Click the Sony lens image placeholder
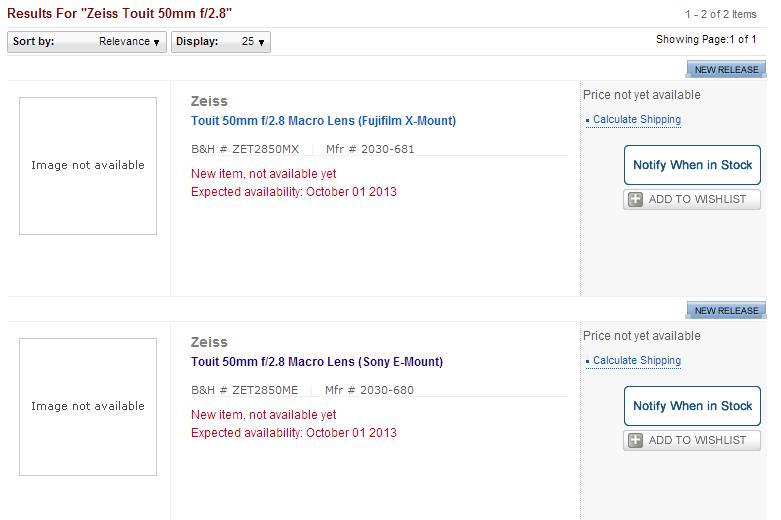Screen dimensions: 781x520 point(88,407)
